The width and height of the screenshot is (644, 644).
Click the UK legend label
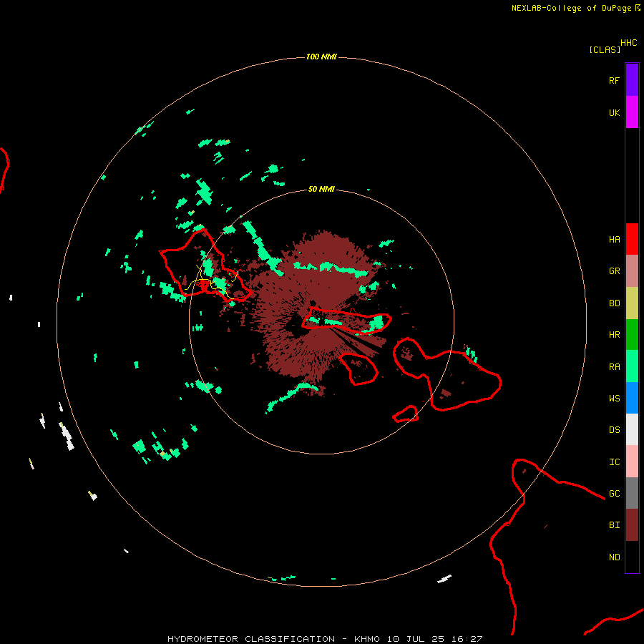click(614, 112)
